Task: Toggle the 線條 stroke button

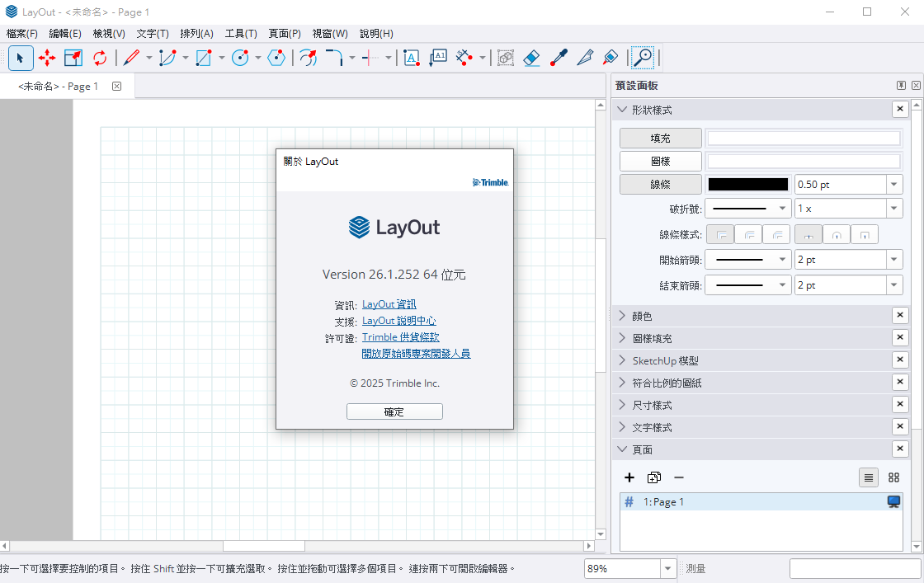Action: [661, 185]
